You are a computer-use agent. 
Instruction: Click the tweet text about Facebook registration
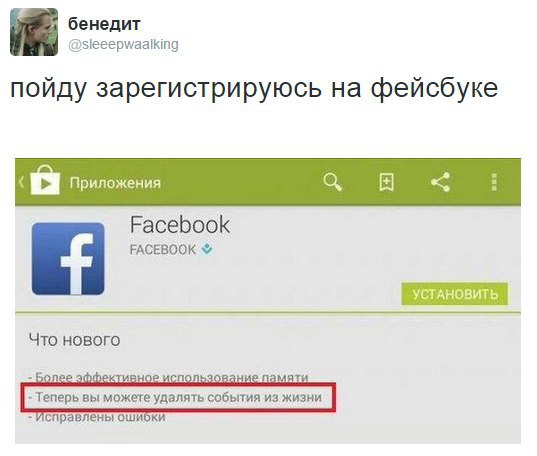[254, 88]
